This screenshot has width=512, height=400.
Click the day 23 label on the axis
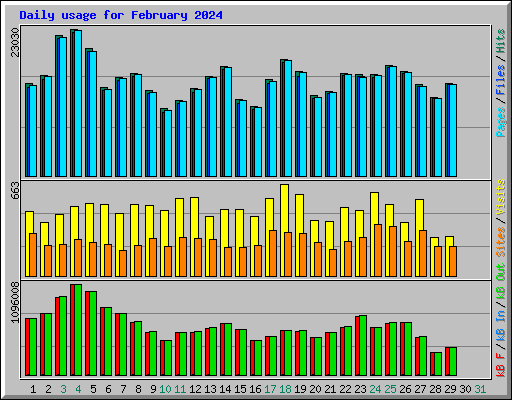coord(360,389)
